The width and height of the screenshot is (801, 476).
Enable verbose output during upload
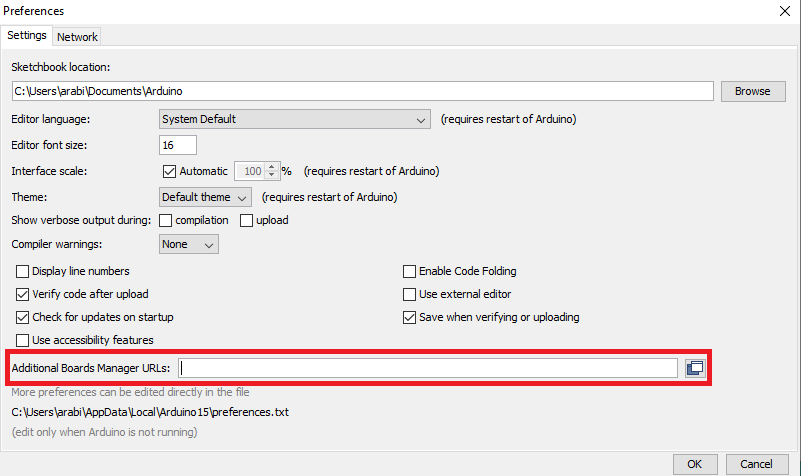click(x=246, y=220)
